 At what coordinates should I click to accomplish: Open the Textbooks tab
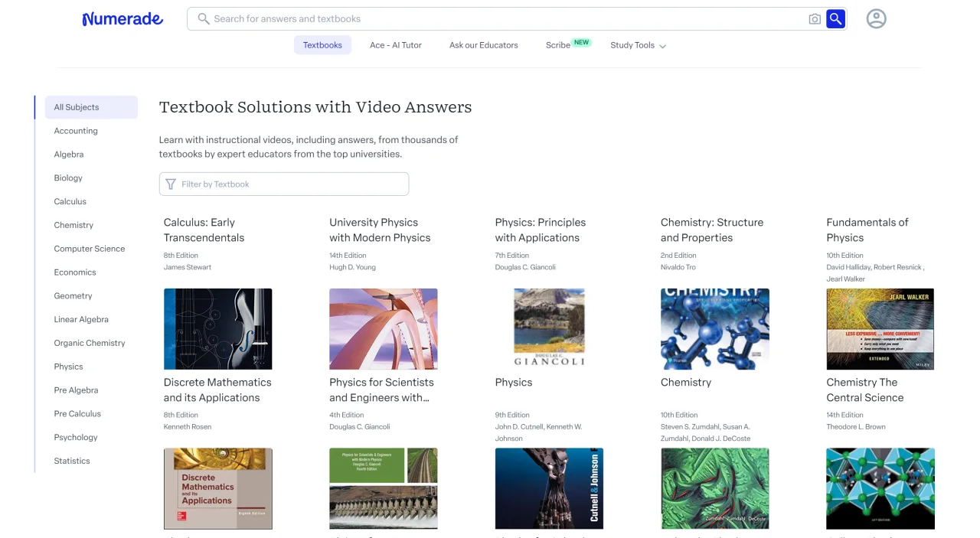coord(322,45)
